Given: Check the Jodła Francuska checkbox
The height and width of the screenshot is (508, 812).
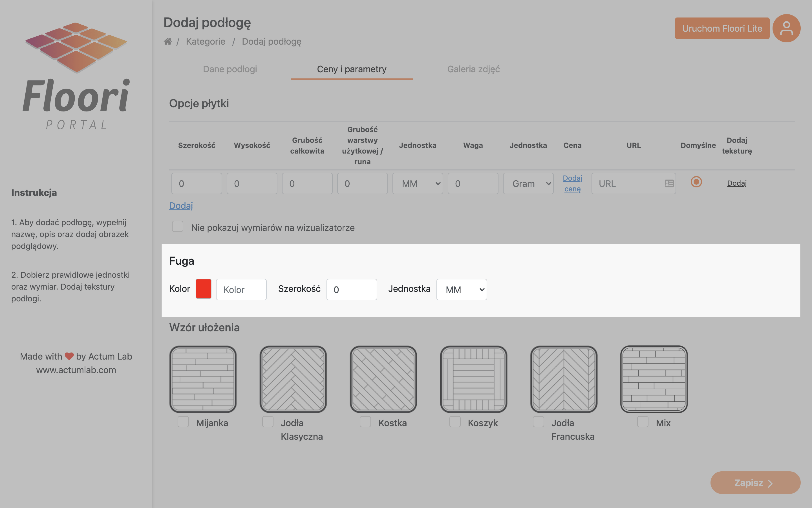Looking at the screenshot, I should pyautogui.click(x=539, y=422).
